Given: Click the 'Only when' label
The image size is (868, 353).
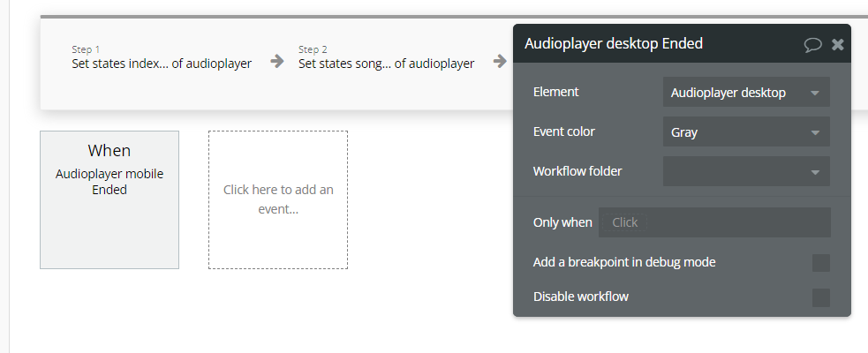Looking at the screenshot, I should click(x=562, y=222).
